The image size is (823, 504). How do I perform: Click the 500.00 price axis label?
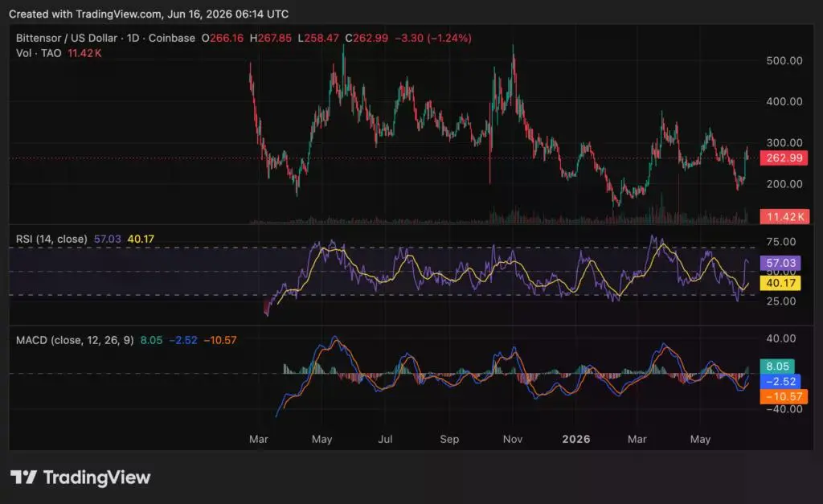pyautogui.click(x=784, y=61)
